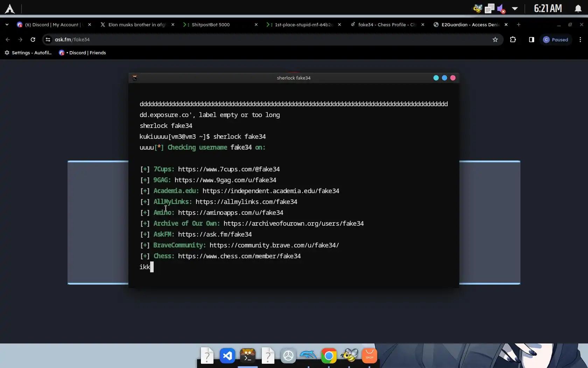The image size is (588, 368).
Task: Unmute using the volume tray icon
Action: (501, 8)
